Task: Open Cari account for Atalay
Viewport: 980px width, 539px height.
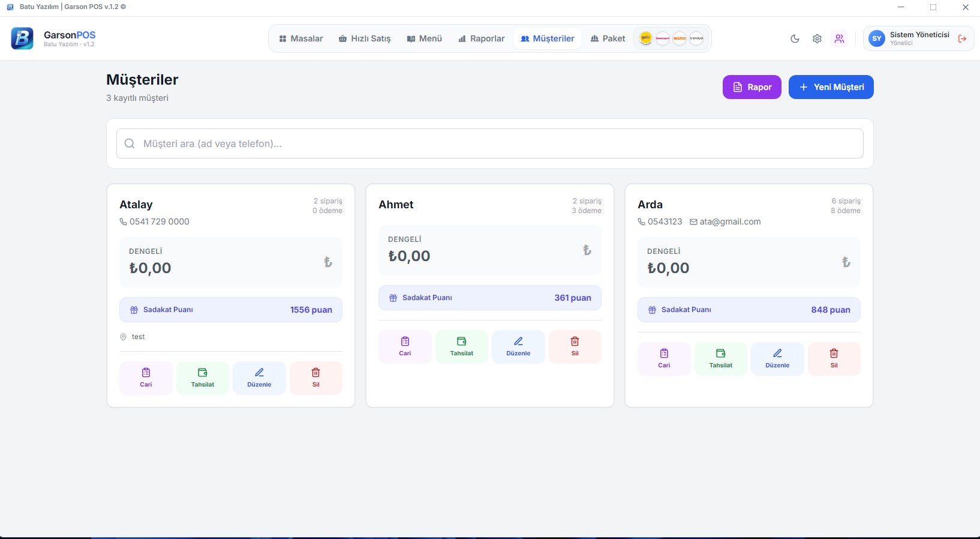Action: tap(146, 378)
